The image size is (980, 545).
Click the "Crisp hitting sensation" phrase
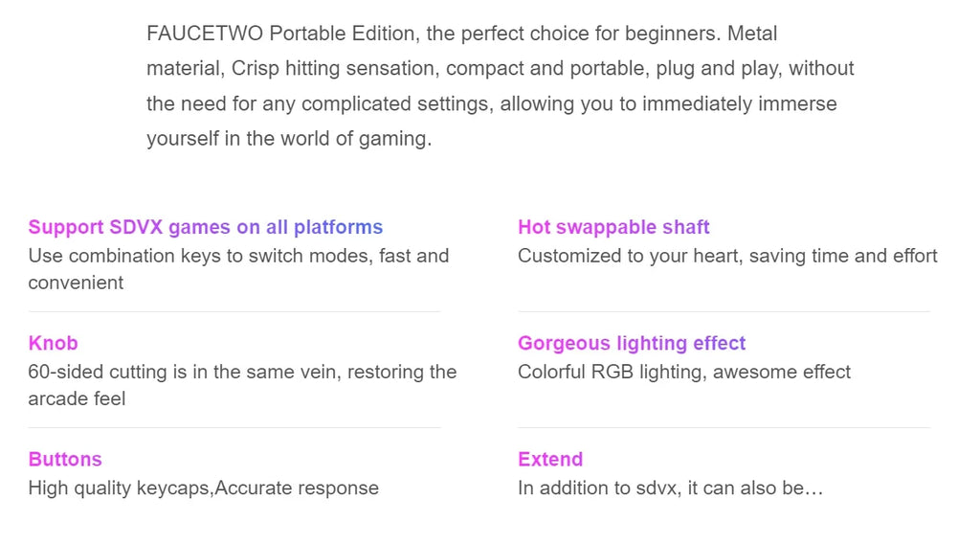pos(336,68)
